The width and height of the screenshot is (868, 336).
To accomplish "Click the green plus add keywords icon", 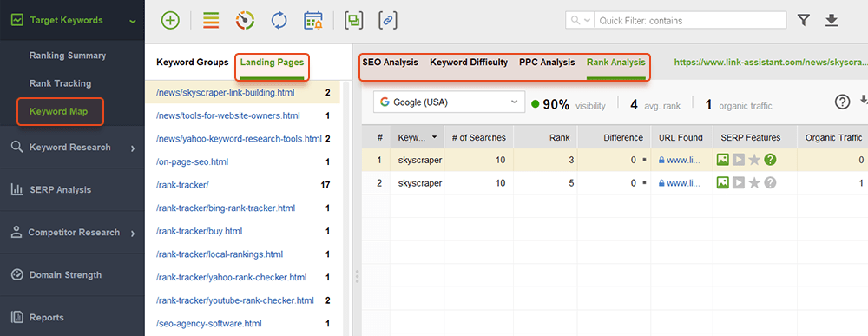I will pyautogui.click(x=170, y=21).
